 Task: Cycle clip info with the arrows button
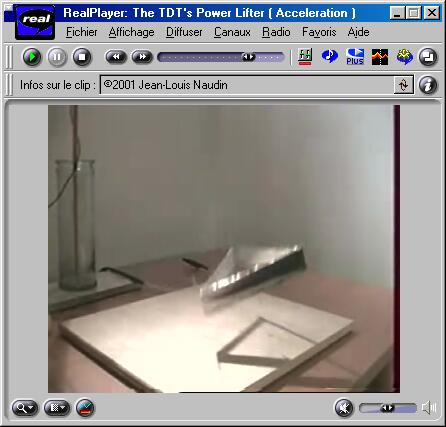coord(404,85)
